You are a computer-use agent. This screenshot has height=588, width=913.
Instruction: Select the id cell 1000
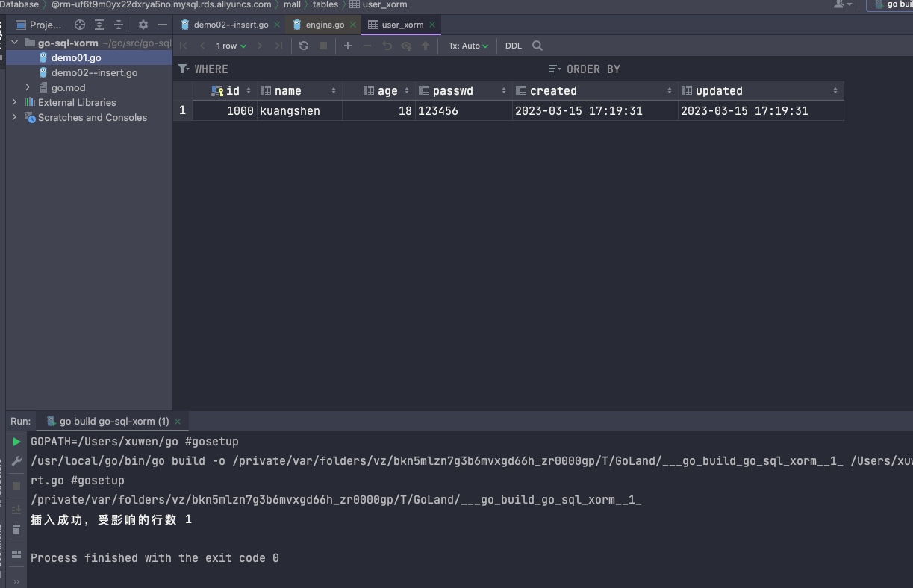pyautogui.click(x=225, y=110)
